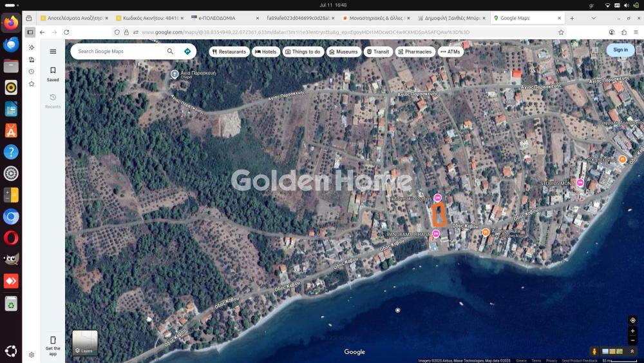This screenshot has height=363, width=644.
Task: Open the Saved places panel
Action: click(53, 74)
